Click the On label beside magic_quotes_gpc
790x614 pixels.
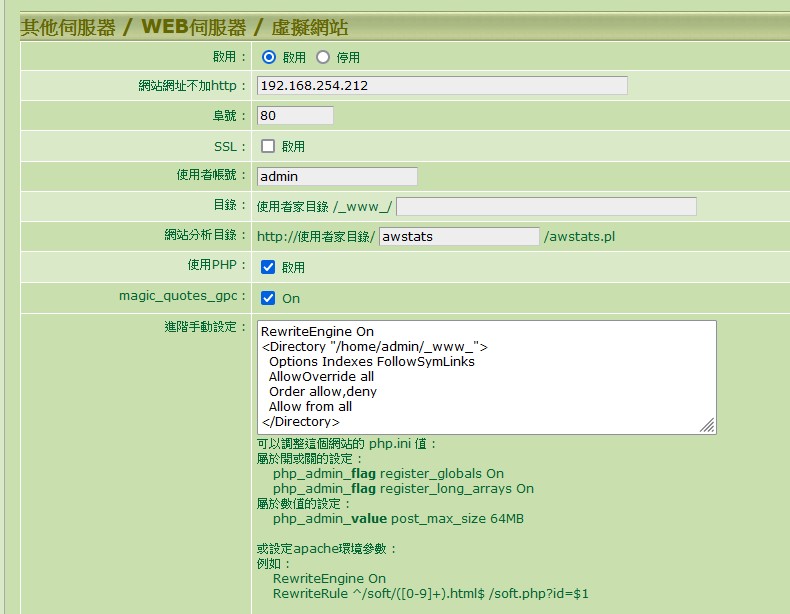[291, 299]
